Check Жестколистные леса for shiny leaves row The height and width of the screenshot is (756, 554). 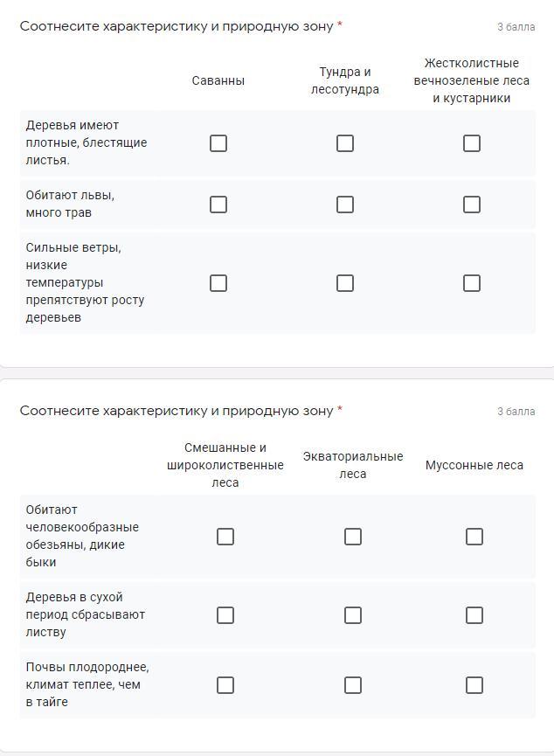(472, 142)
